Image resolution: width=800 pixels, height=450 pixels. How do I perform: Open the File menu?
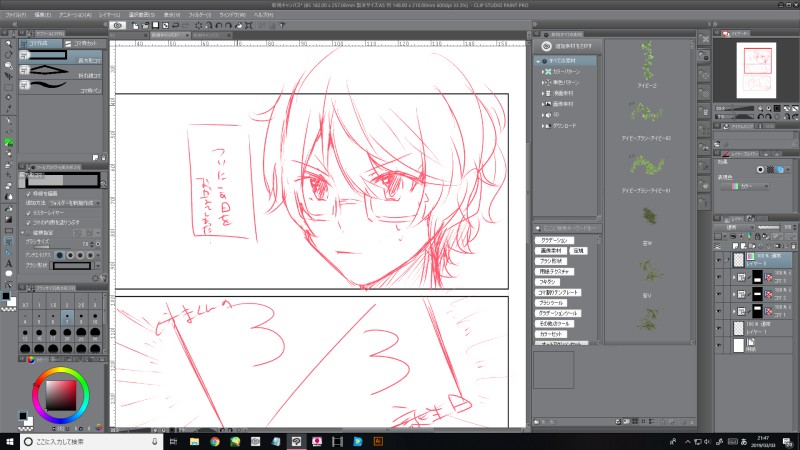[x=16, y=15]
